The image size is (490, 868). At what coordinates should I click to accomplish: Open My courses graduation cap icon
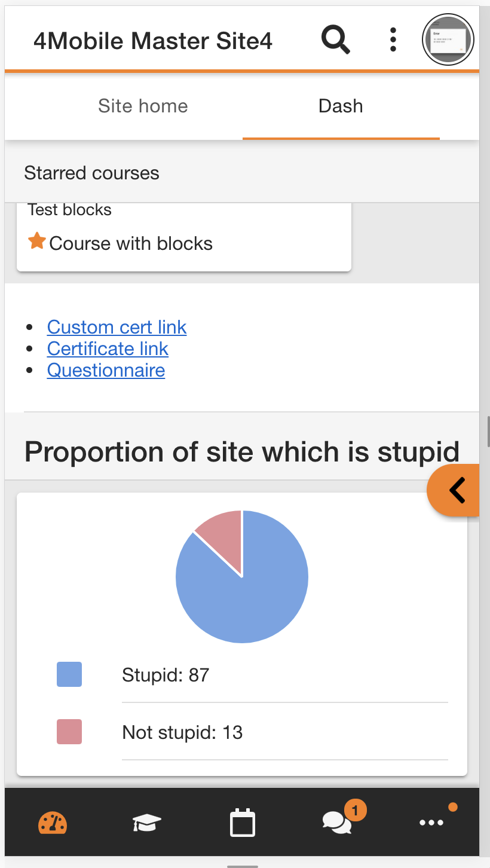(x=147, y=823)
